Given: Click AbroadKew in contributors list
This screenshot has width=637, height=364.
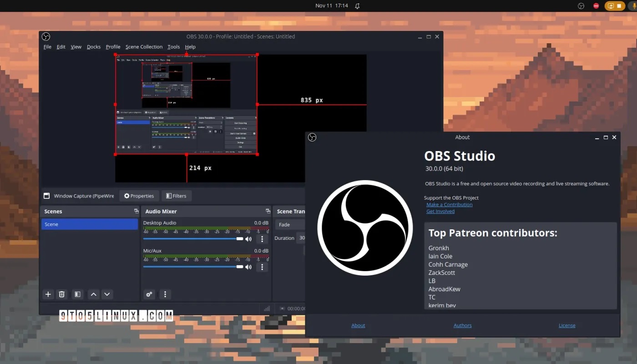Looking at the screenshot, I should pos(445,289).
